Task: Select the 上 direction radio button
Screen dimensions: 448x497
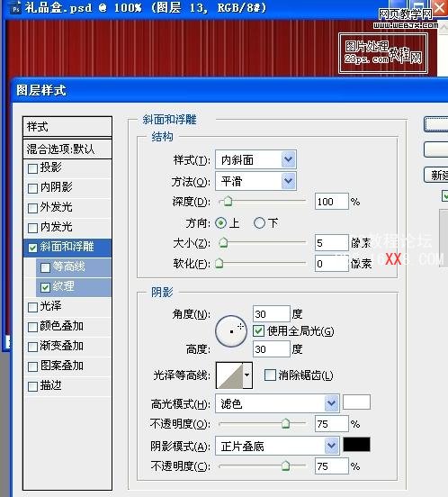Action: click(221, 222)
